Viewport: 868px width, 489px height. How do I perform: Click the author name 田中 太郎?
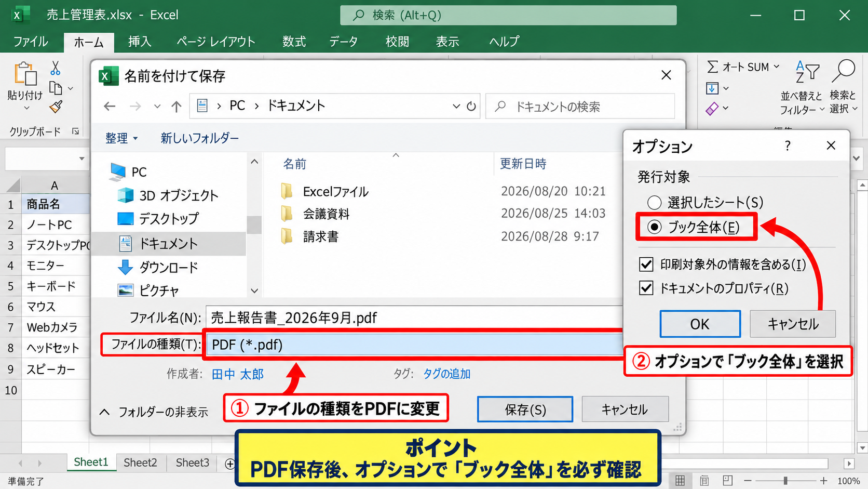point(238,374)
